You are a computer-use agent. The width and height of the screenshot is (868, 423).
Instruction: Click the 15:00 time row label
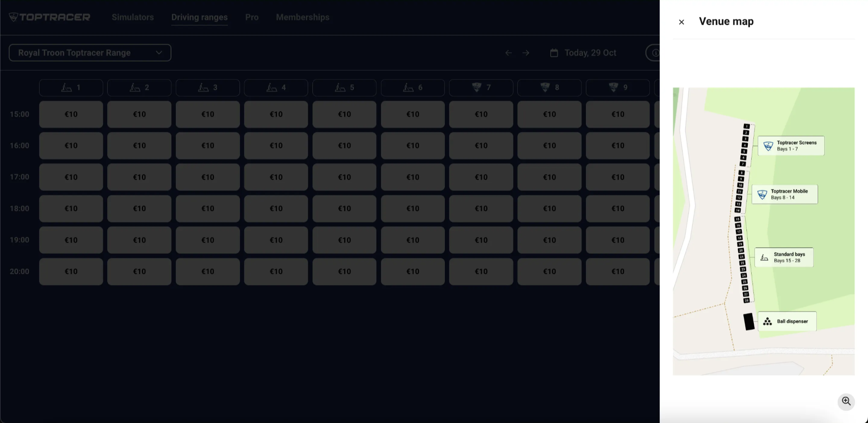click(x=20, y=115)
